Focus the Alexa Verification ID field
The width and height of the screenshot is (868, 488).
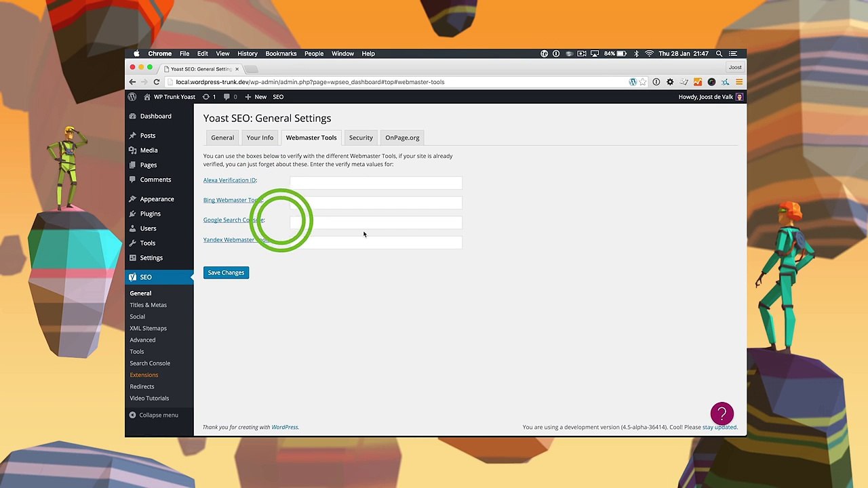376,182
